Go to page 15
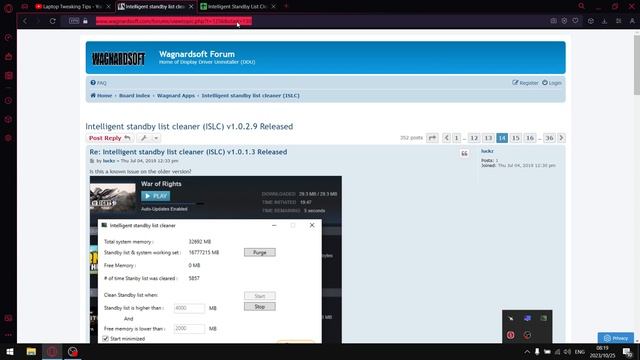 coord(516,138)
